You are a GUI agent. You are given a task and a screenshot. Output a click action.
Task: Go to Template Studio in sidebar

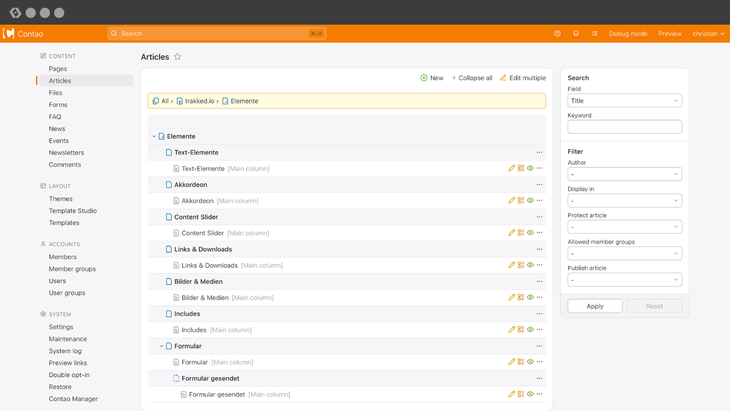73,211
